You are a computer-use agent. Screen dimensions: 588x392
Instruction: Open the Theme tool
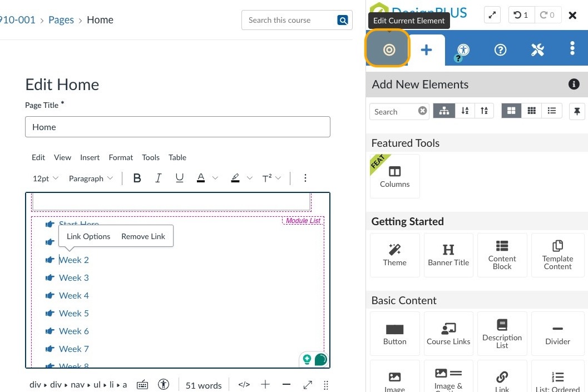(x=394, y=255)
